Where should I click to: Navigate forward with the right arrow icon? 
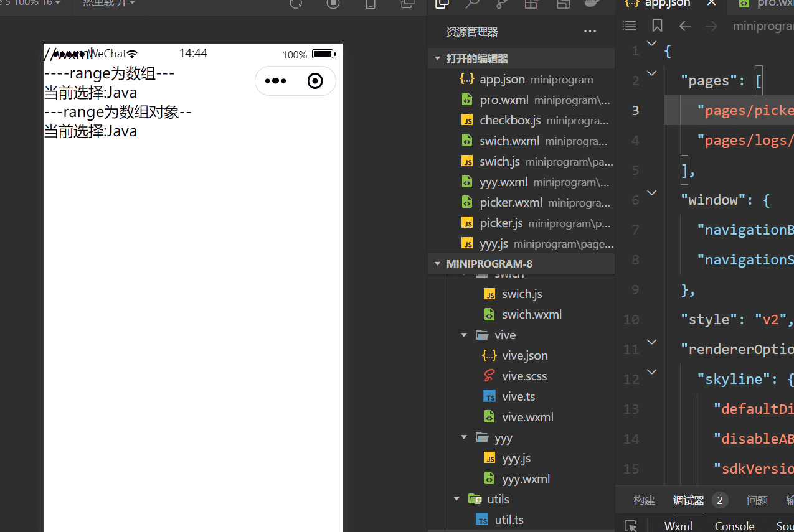pos(711,26)
